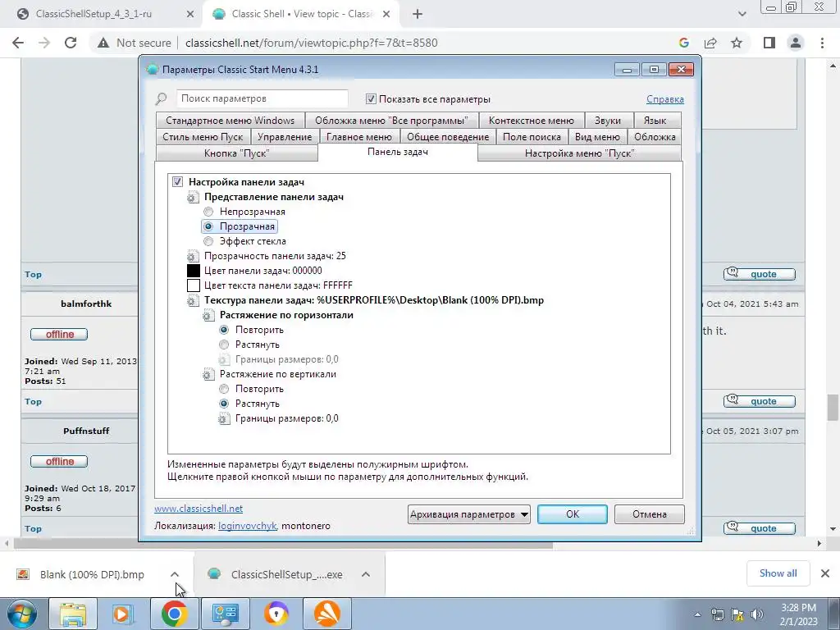
Task: Select Повторить under vertical stretching
Action: [x=224, y=390]
